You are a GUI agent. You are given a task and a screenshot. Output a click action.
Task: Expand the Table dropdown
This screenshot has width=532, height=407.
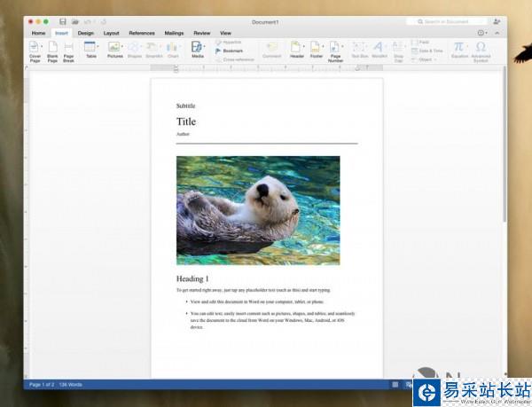(x=98, y=47)
